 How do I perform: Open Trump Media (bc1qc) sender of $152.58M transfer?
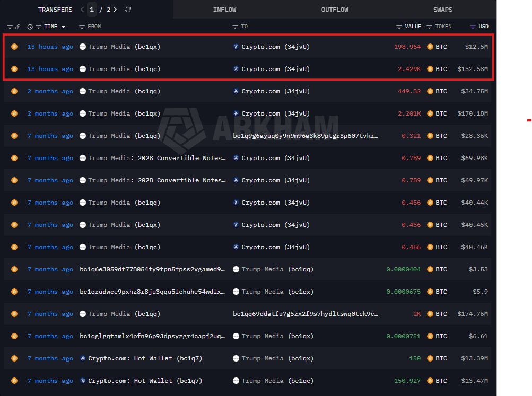(120, 69)
